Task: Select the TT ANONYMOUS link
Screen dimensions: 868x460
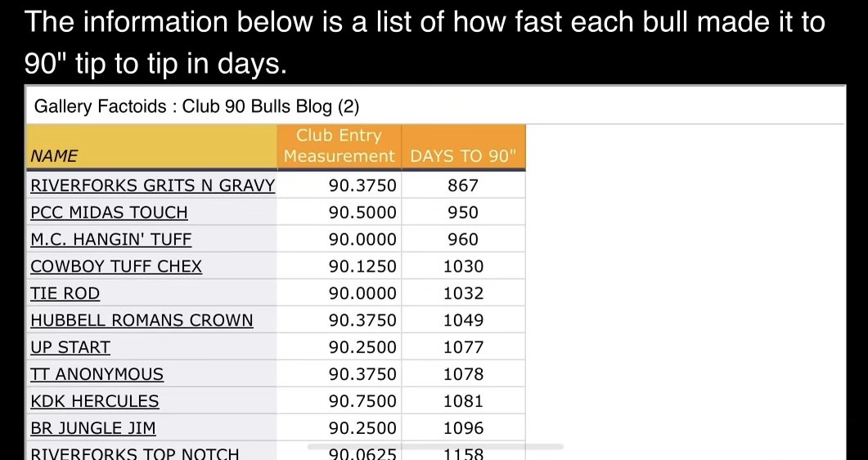Action: [97, 374]
